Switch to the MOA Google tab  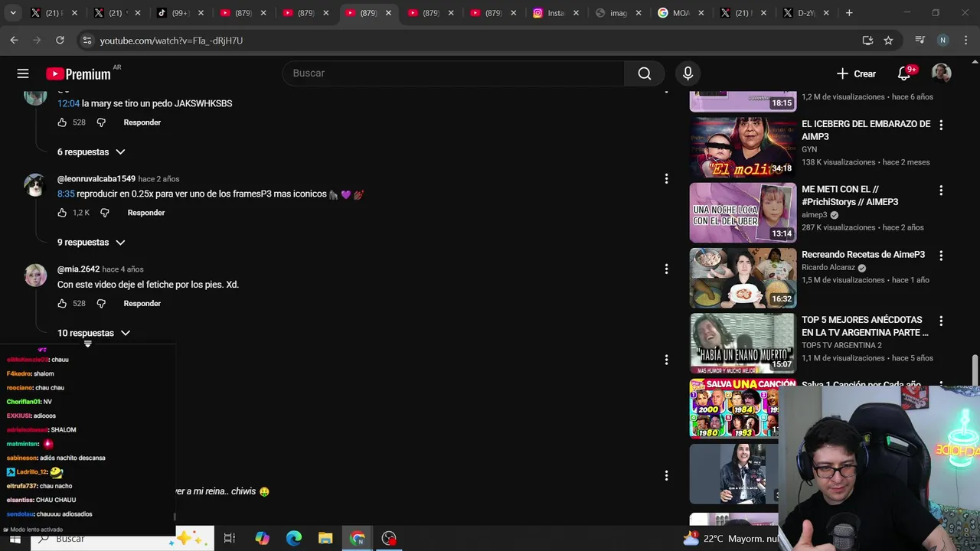coord(681,13)
